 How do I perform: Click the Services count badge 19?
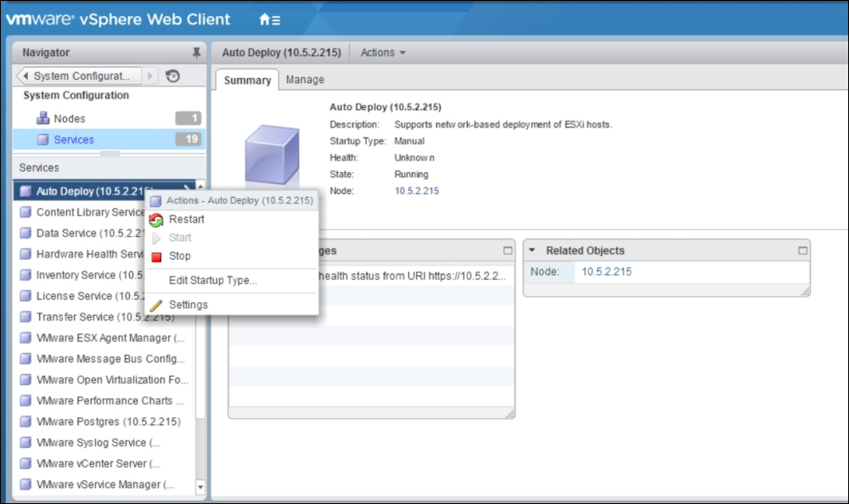coord(188,139)
